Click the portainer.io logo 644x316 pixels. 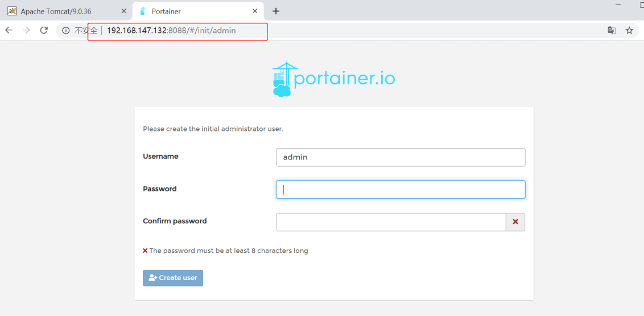(x=333, y=79)
